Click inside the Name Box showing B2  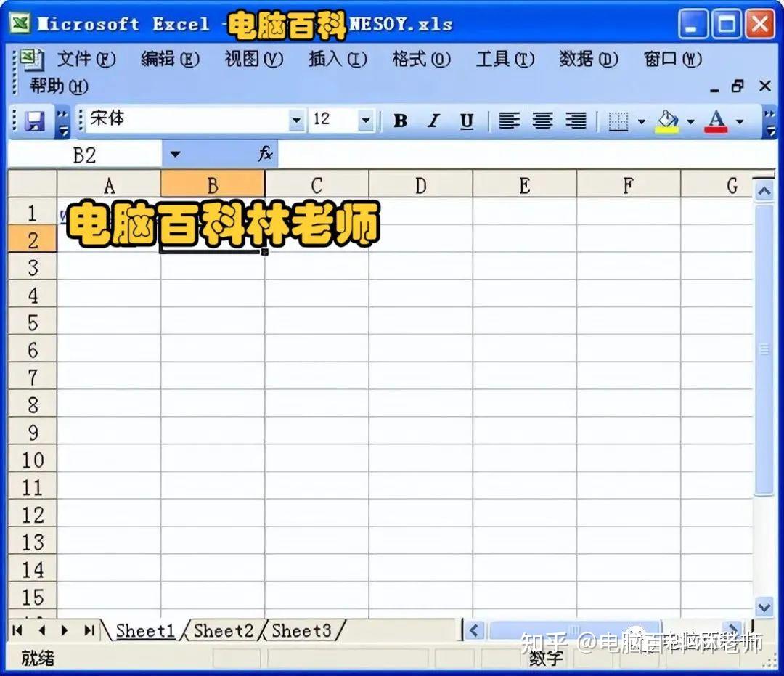pos(84,155)
